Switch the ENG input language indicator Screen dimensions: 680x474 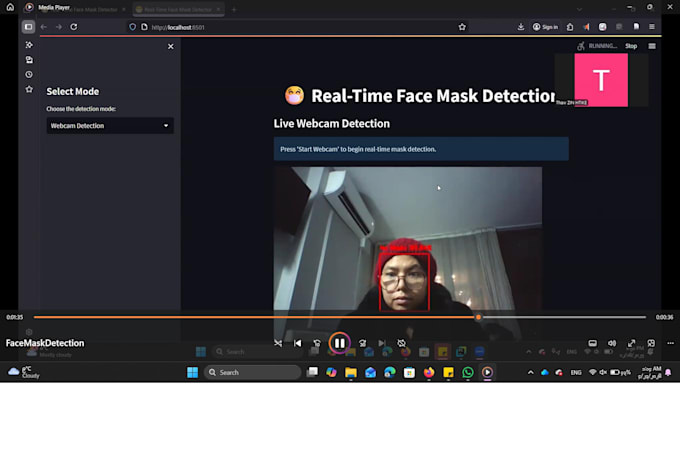click(576, 373)
